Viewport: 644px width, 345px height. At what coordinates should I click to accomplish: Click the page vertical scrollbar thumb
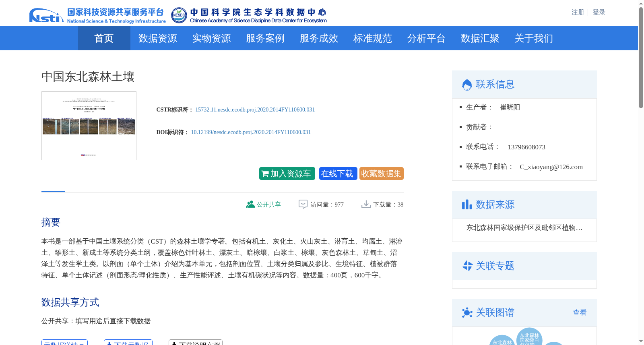click(641, 58)
